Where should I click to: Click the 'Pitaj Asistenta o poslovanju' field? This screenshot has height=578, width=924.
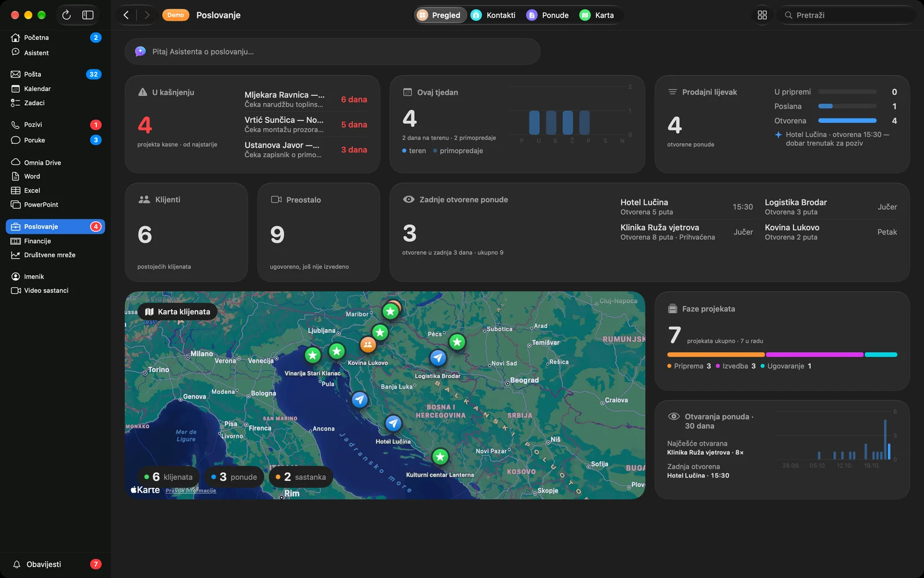[x=333, y=51]
